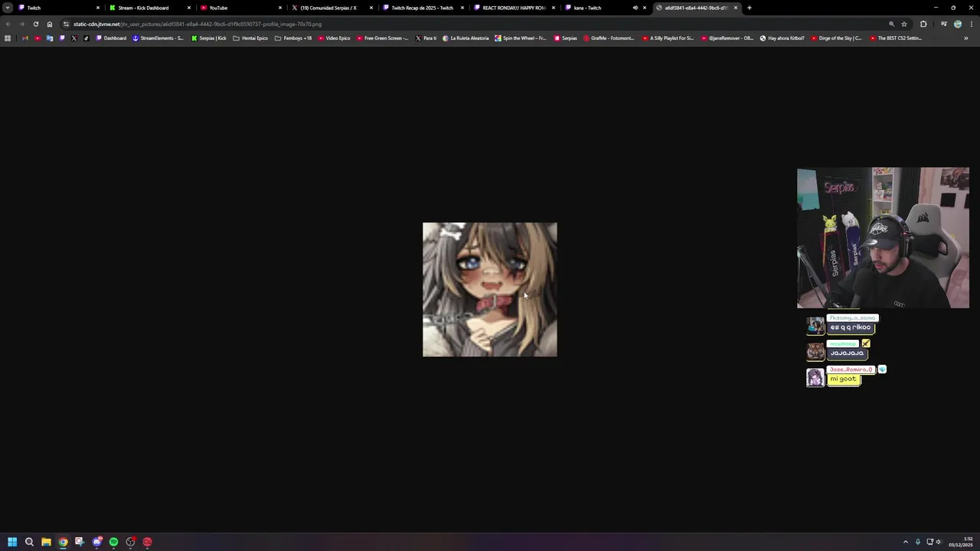Open Windows taskbar search
This screenshot has width=980, height=551.
coord(29,542)
